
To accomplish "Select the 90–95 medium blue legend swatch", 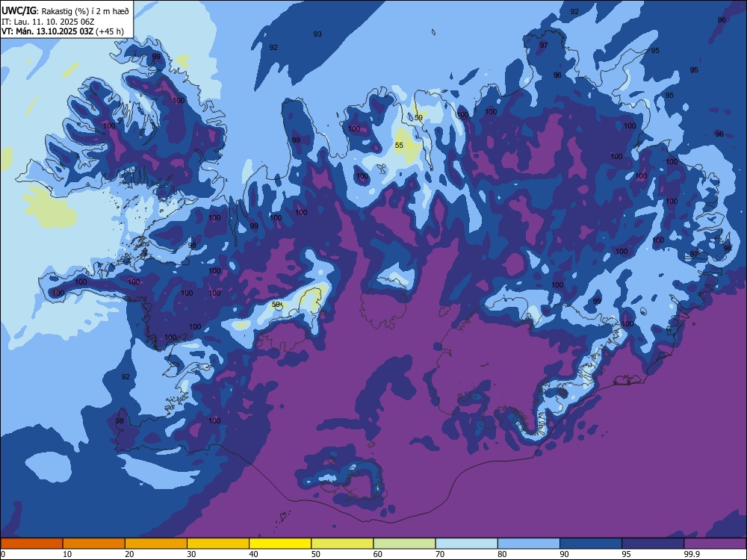I will coord(591,544).
